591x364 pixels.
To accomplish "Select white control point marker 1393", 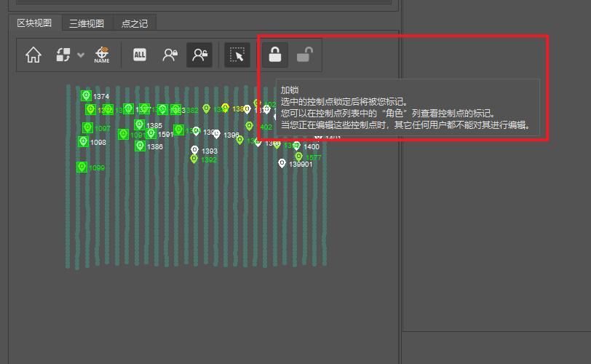I will (194, 151).
